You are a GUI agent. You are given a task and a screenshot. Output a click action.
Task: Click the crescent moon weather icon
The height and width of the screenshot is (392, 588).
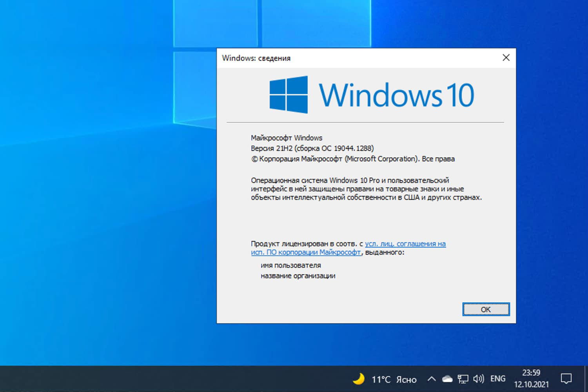[x=359, y=379]
